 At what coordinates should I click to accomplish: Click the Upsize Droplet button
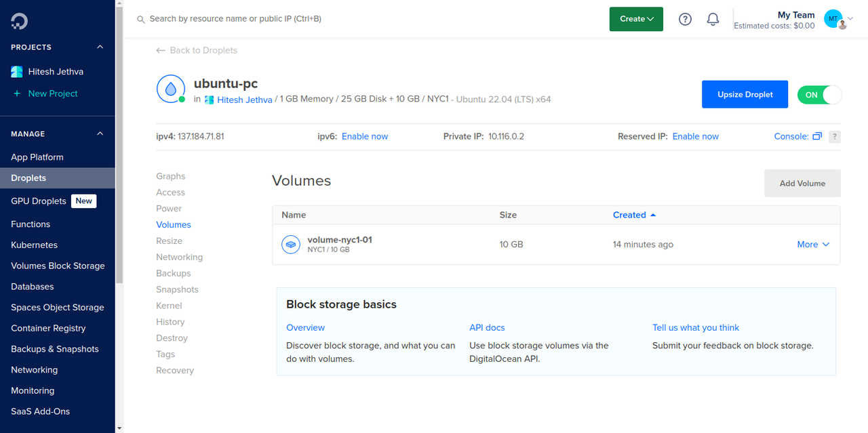[x=745, y=95]
